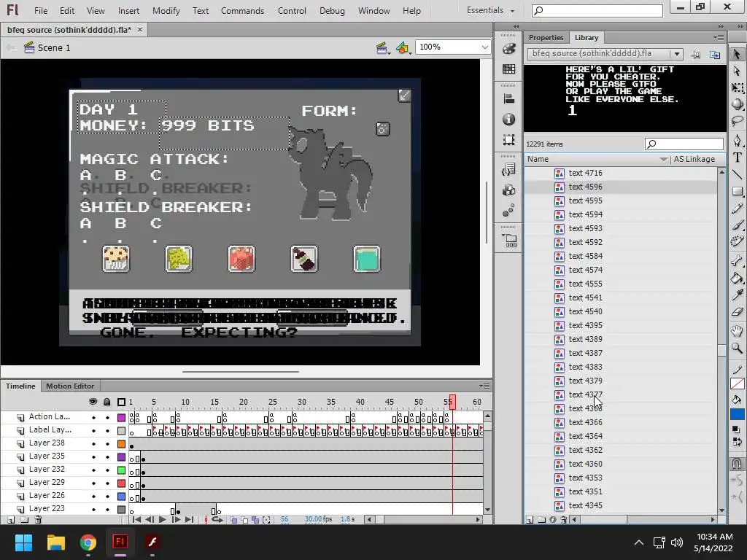Image resolution: width=747 pixels, height=560 pixels.
Task: Go to first frame in timeline
Action: (x=136, y=519)
